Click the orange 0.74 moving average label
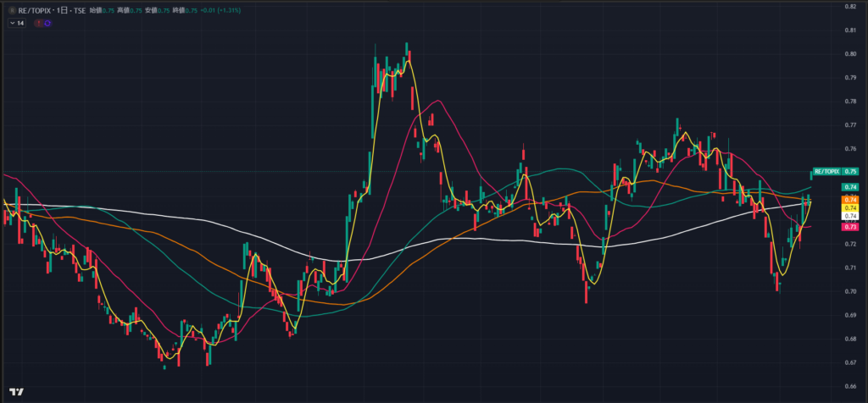868x403 pixels. click(x=851, y=200)
